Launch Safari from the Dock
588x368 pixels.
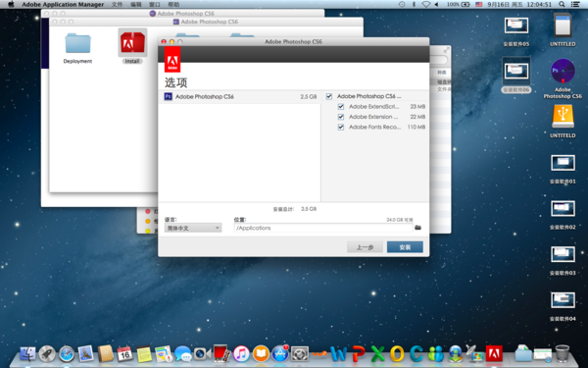[x=67, y=353]
